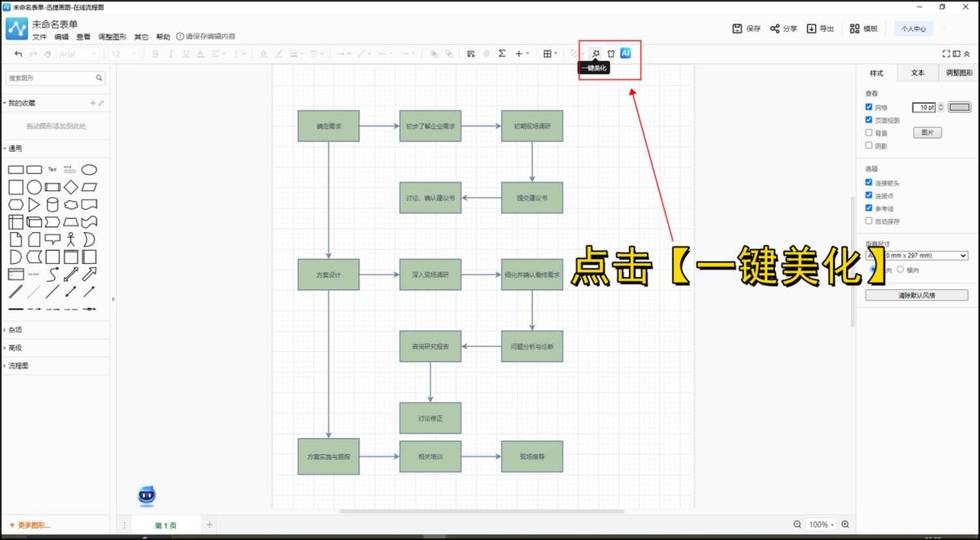Open the blue AI assistant tool
The height and width of the screenshot is (540, 980).
626,53
